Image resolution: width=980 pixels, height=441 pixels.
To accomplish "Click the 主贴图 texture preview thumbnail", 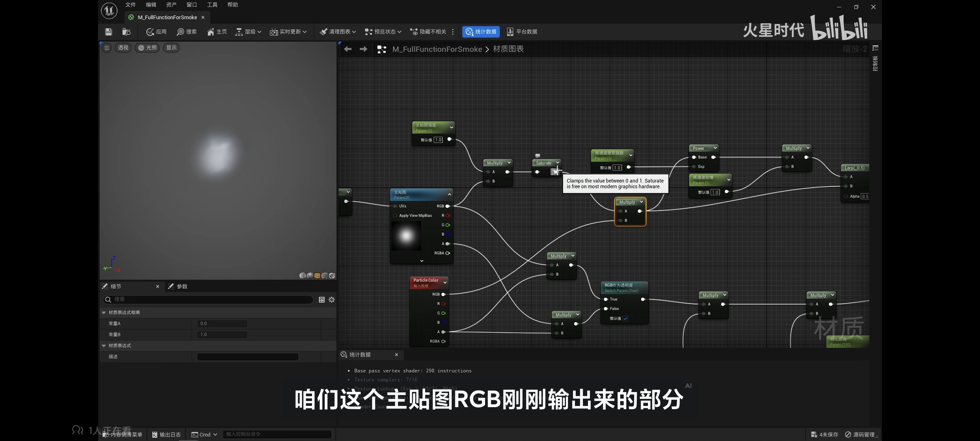I will click(x=406, y=236).
